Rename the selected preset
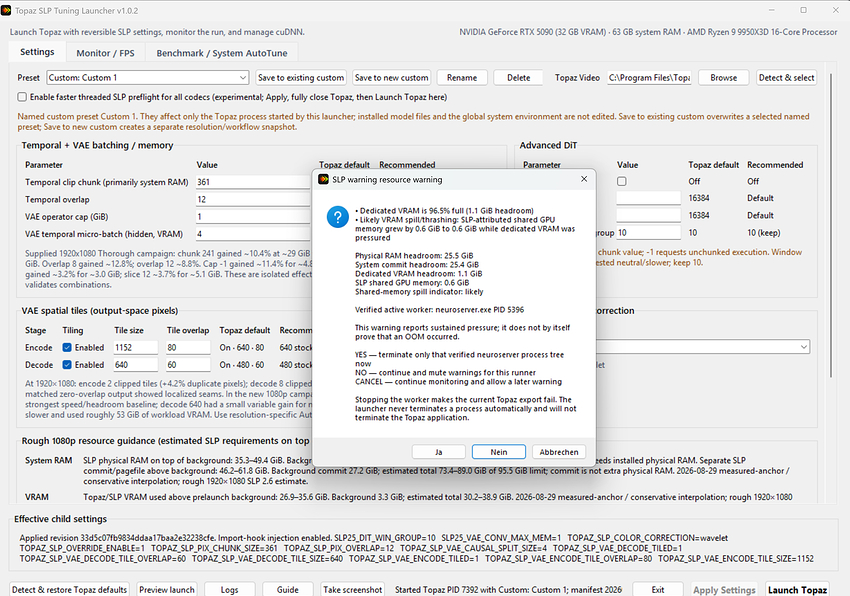The image size is (850, 596). coord(462,78)
